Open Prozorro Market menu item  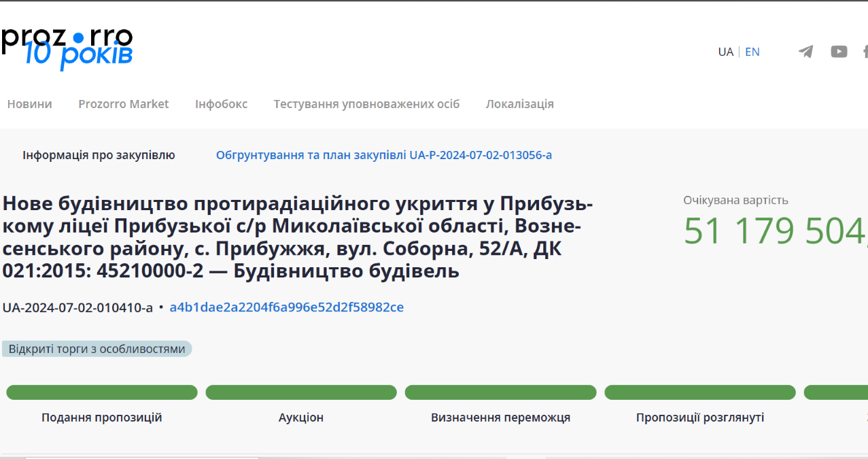coord(123,104)
